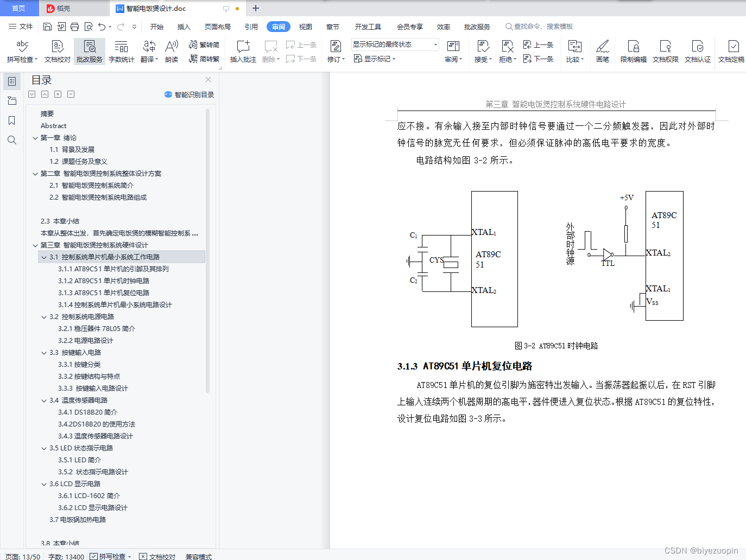The height and width of the screenshot is (560, 746).
Task: Insert a comment with 插入批注
Action: (243, 52)
